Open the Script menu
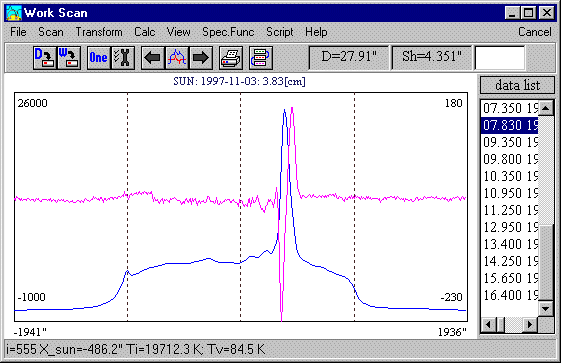Viewport: 561px width, 363px height. click(x=279, y=32)
